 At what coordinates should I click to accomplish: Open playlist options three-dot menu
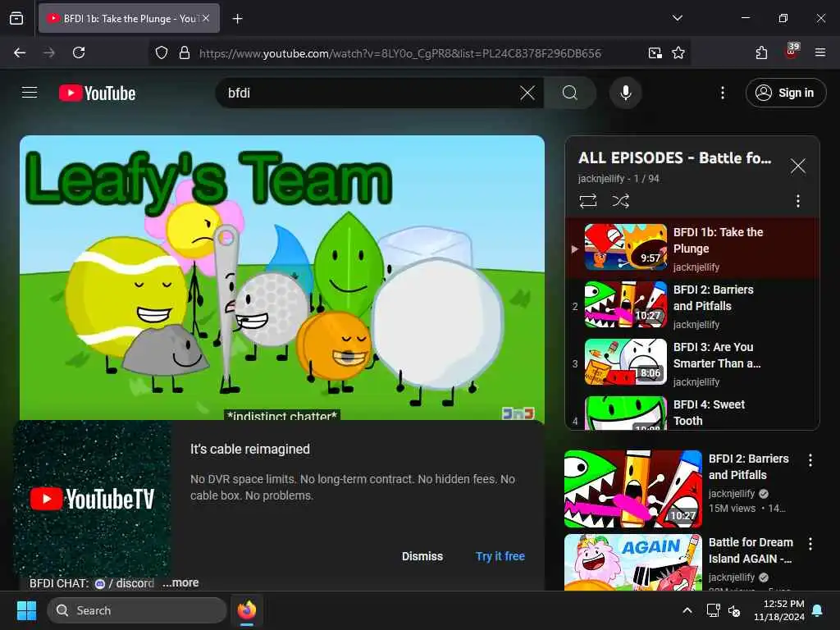pyautogui.click(x=797, y=201)
